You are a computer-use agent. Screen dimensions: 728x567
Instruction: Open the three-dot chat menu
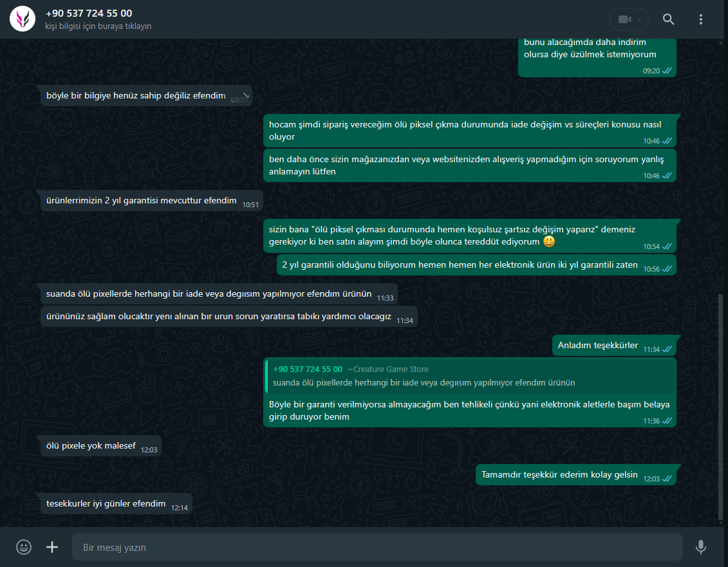tap(700, 19)
